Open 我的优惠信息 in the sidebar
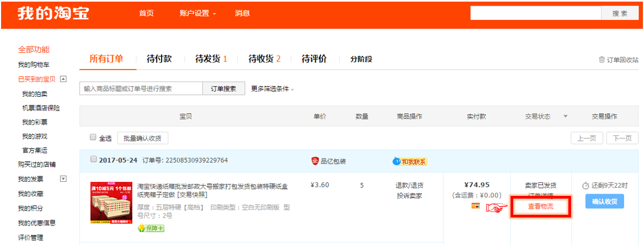This screenshot has height=245, width=644. pyautogui.click(x=37, y=223)
